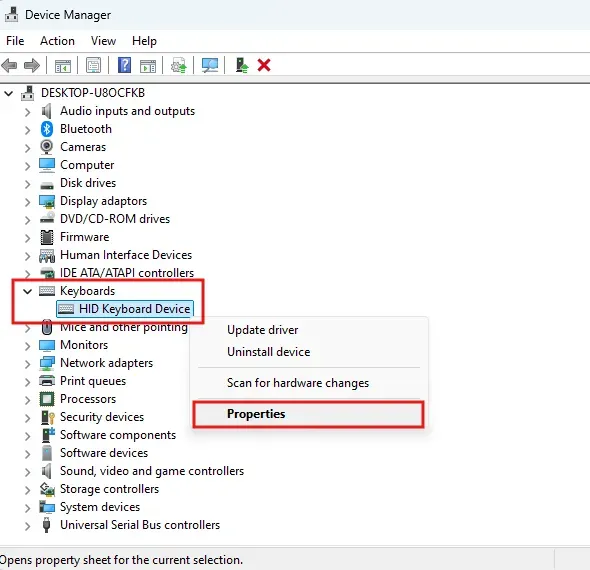This screenshot has height=570, width=590.
Task: Select the Processors category label
Action: pos(88,399)
